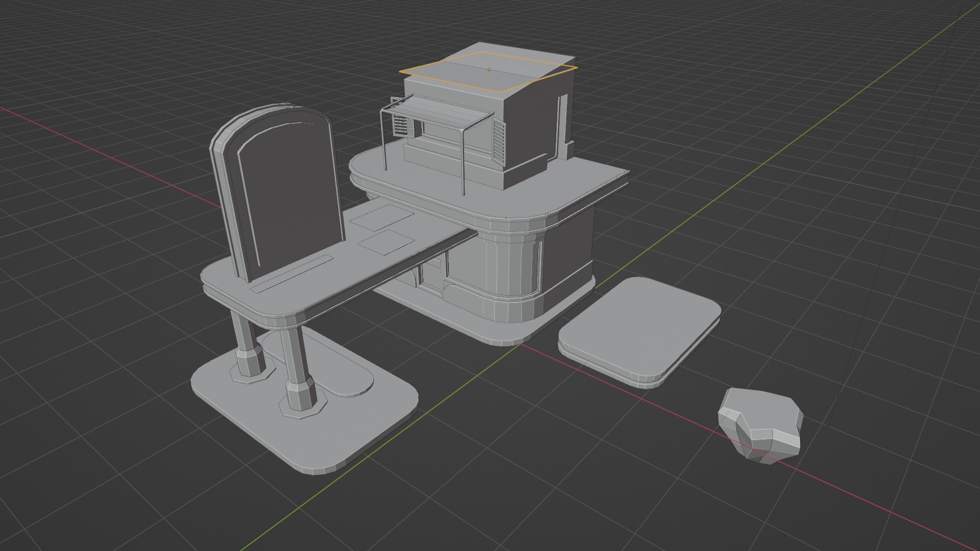Screen dimensions: 980x551
Task: Click the long narrow slot on the walkway
Action: [292, 275]
